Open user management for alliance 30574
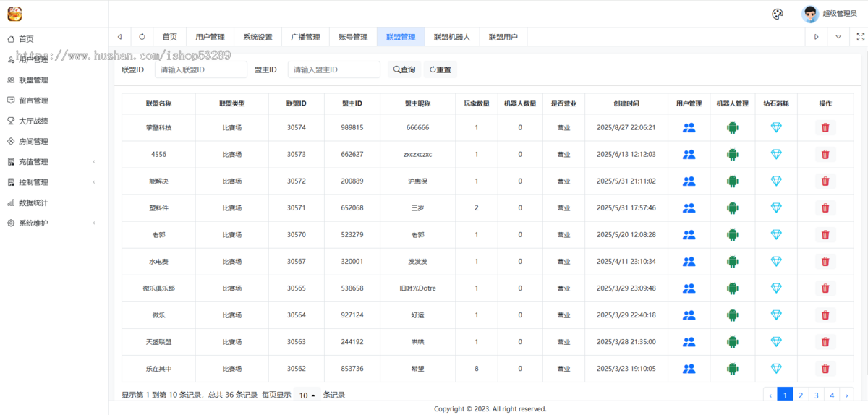 pos(689,127)
